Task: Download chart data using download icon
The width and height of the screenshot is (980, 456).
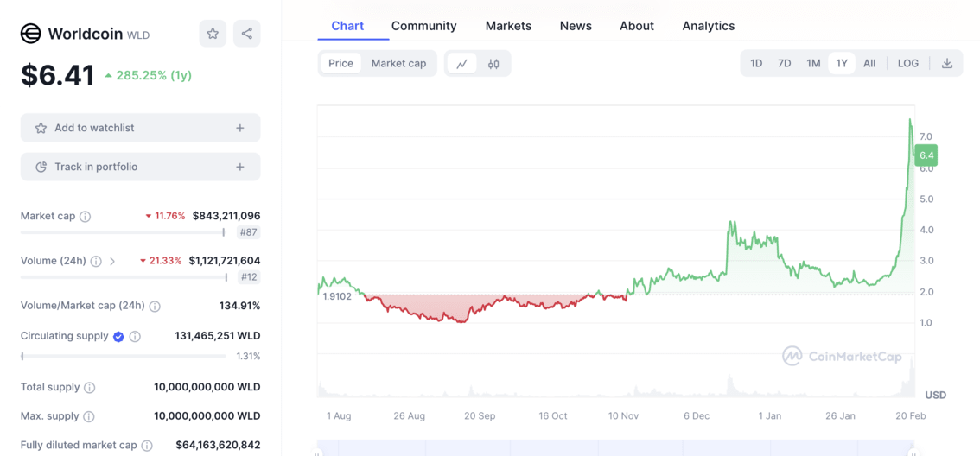Action: click(947, 63)
